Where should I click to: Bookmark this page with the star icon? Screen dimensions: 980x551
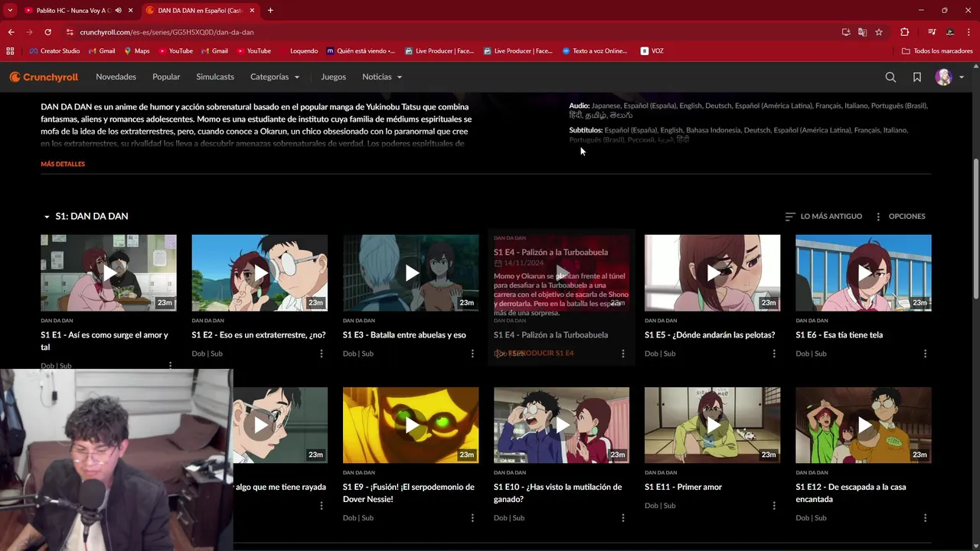pyautogui.click(x=879, y=32)
